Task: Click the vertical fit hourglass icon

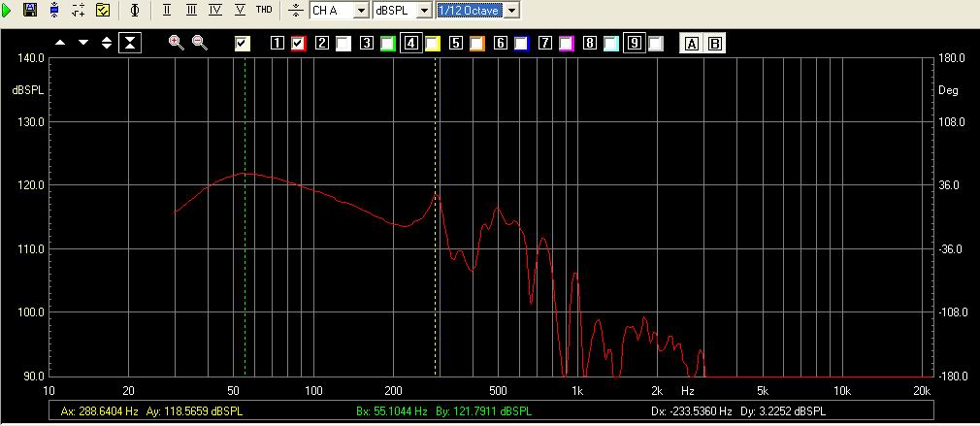Action: click(130, 43)
